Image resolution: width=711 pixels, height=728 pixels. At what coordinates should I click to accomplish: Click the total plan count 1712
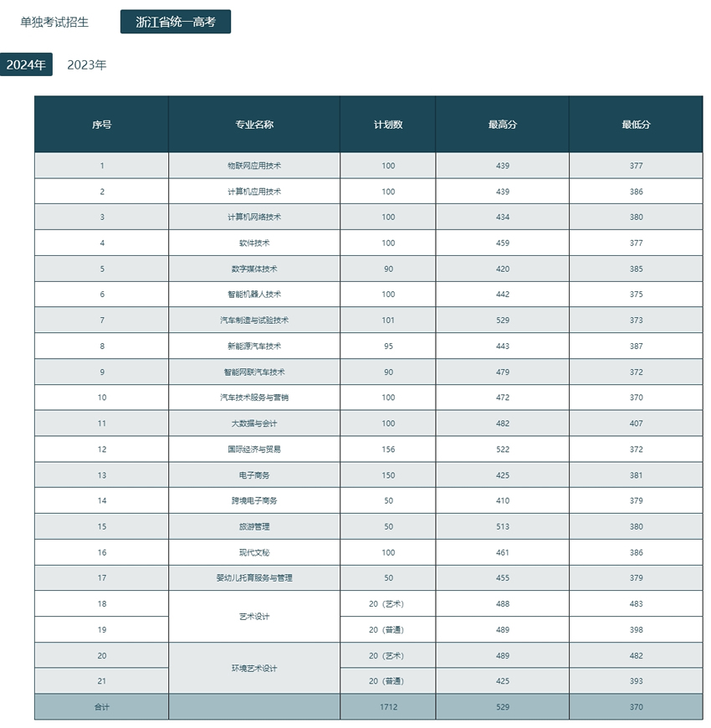(388, 706)
